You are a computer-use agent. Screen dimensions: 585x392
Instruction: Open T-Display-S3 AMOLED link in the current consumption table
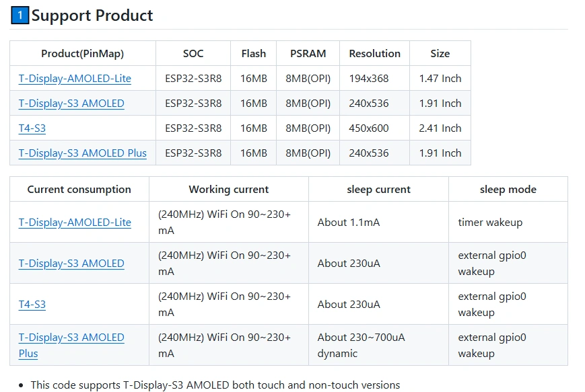(71, 264)
